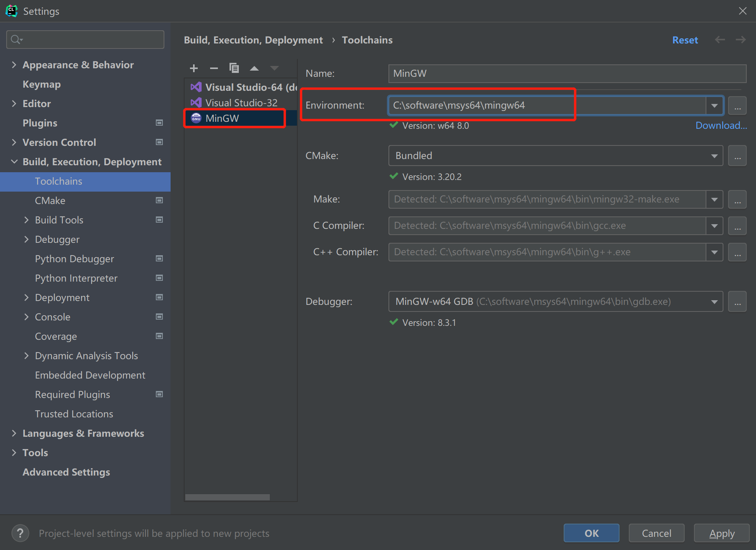Click the settings search field

click(89, 40)
